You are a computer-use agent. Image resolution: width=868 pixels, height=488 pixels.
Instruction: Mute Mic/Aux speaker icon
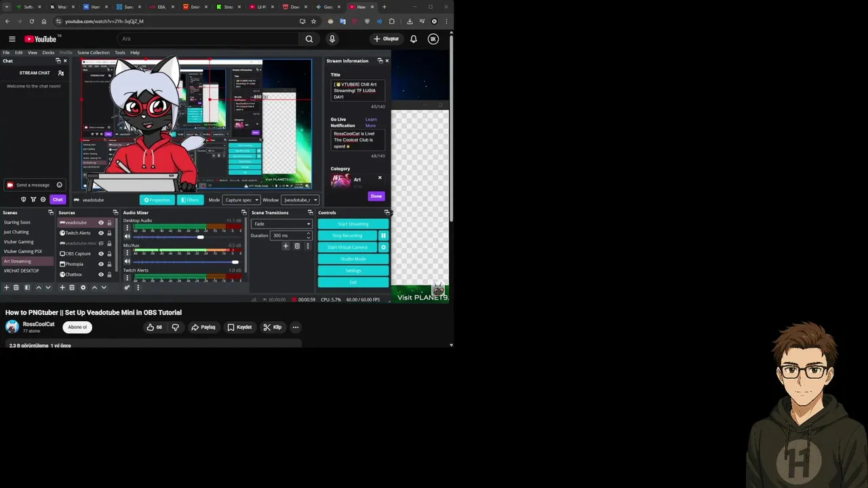click(x=127, y=261)
